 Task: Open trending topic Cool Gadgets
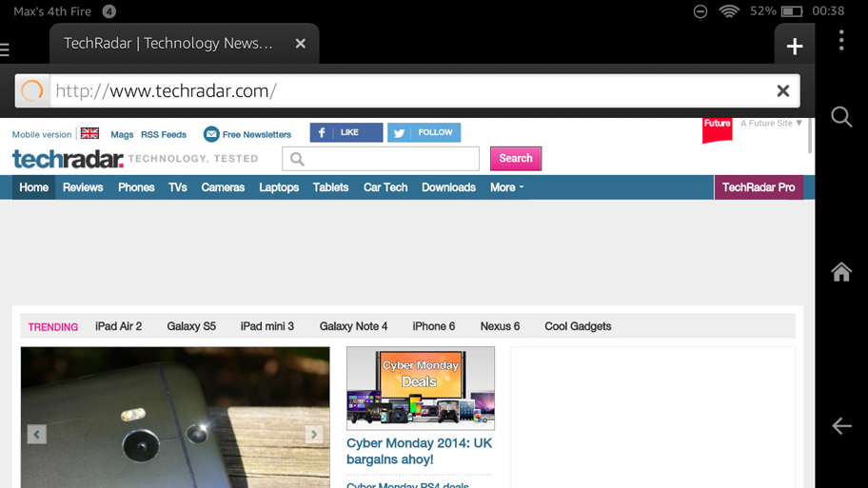[578, 326]
